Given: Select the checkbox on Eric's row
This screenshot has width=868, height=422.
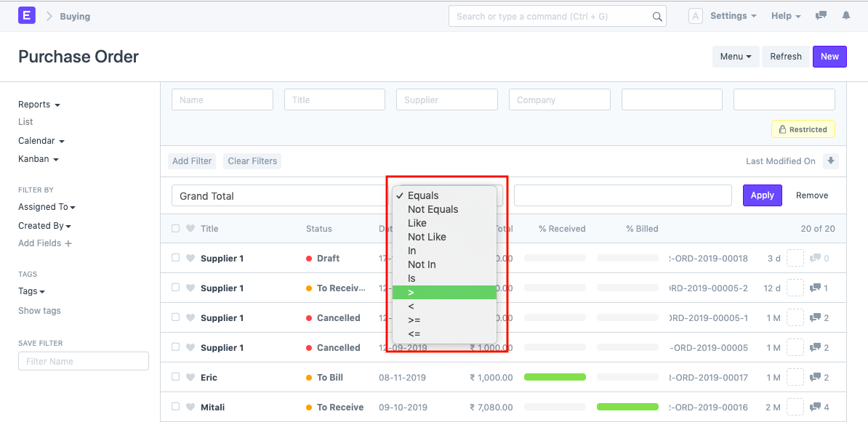Looking at the screenshot, I should (175, 377).
